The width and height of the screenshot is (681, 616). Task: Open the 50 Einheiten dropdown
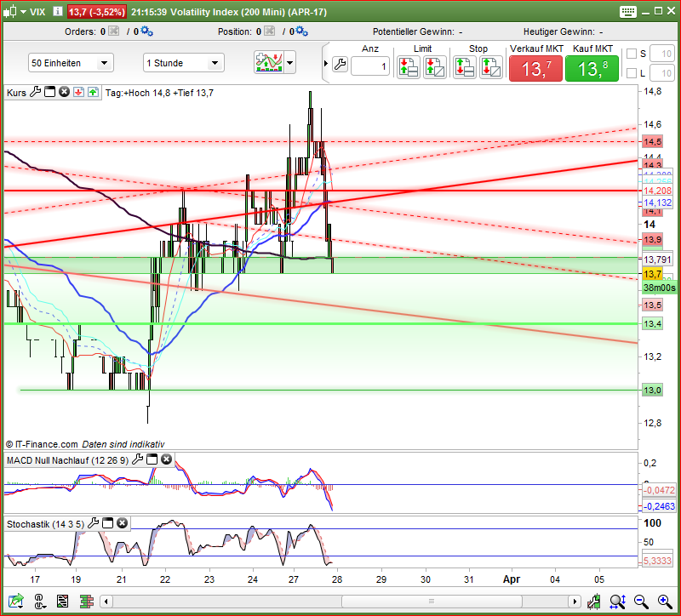coord(71,63)
